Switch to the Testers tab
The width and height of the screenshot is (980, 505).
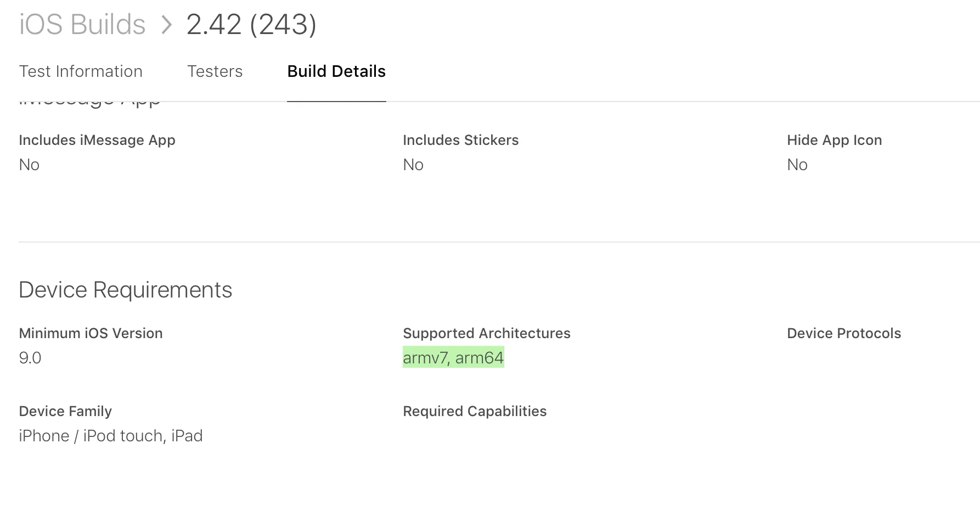[215, 71]
